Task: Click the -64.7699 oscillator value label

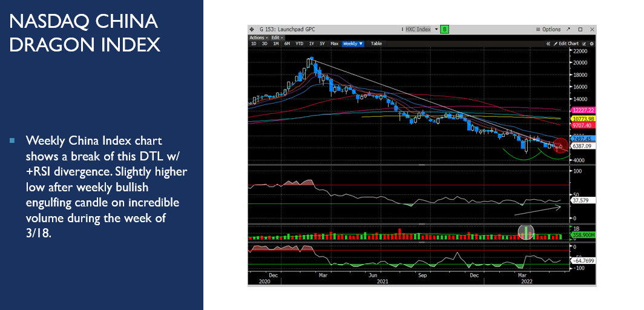Action: (583, 261)
